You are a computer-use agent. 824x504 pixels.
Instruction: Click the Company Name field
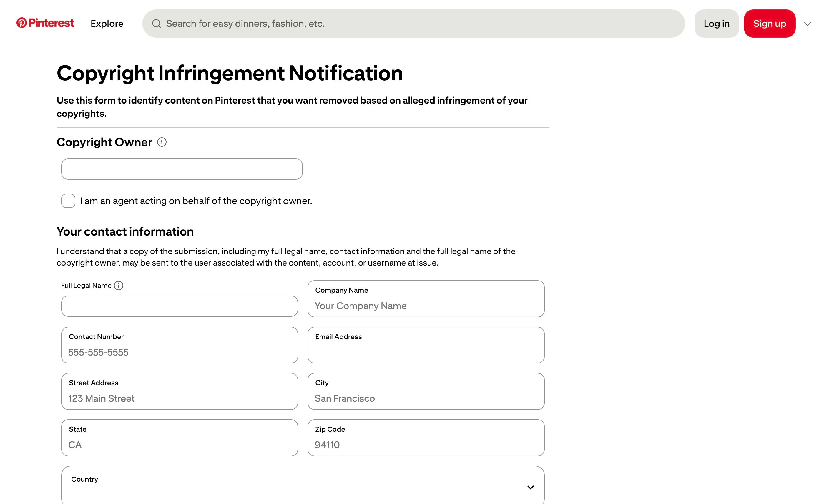click(x=426, y=299)
